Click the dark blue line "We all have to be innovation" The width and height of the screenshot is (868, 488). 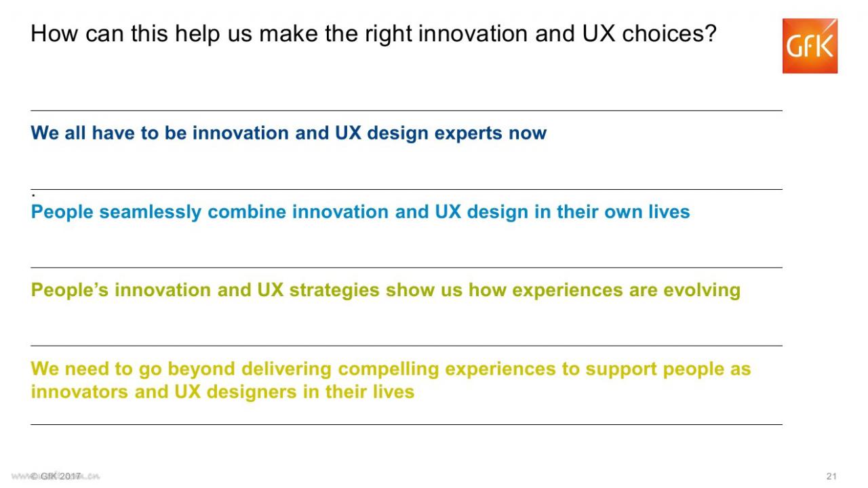pyautogui.click(x=288, y=133)
